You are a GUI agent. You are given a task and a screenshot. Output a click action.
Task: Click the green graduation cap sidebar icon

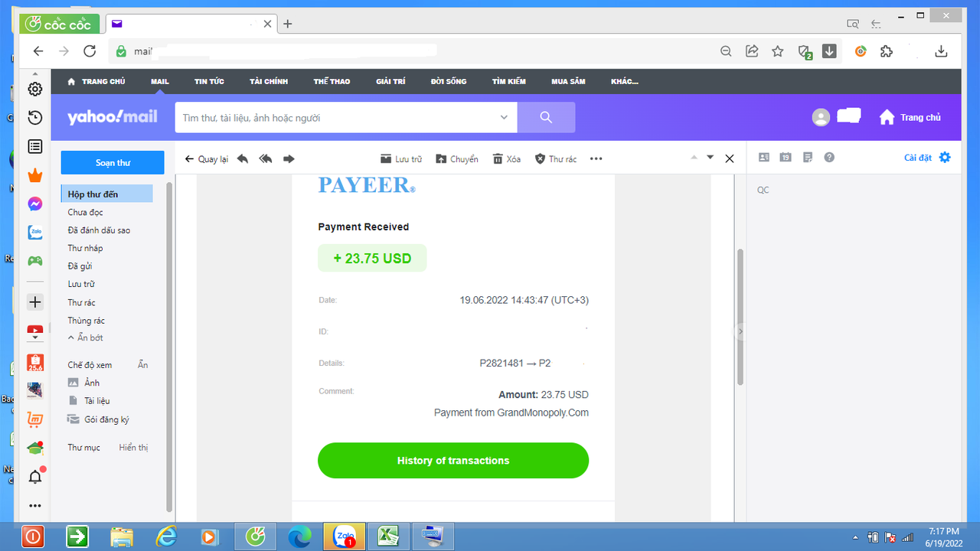click(x=34, y=448)
